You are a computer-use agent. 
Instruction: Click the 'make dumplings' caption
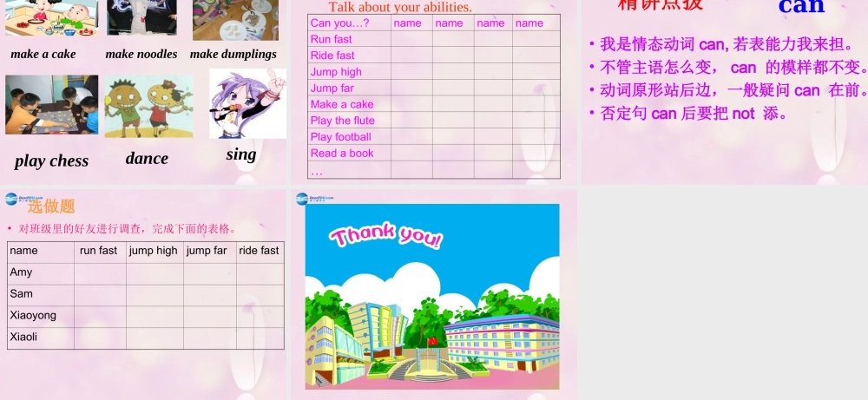[x=233, y=54]
